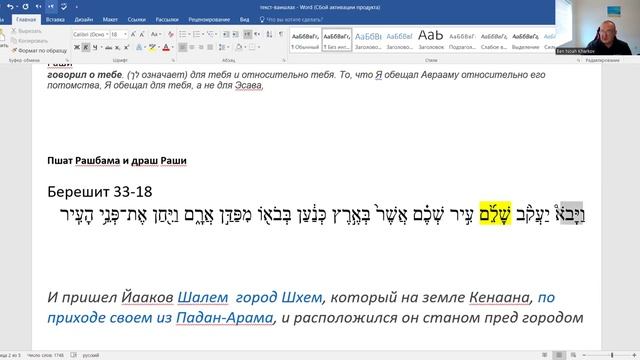Open the proofing check icon in status bar
Screen dimensions: 640x360
[74, 355]
